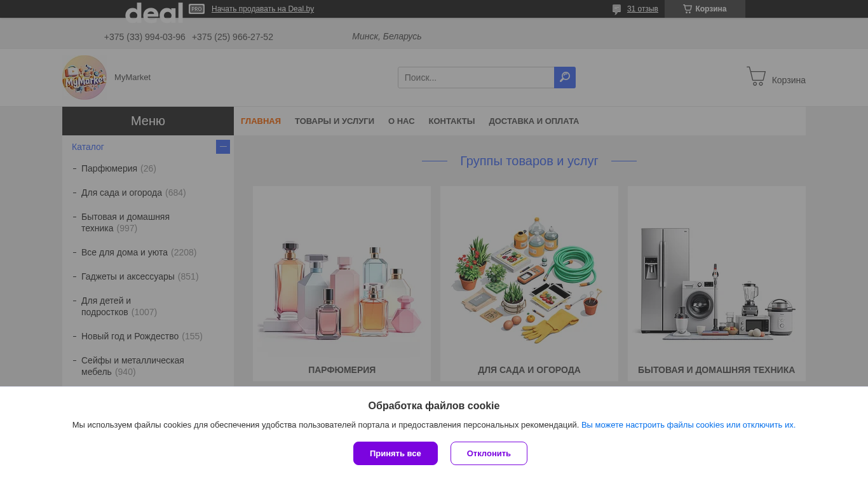Click the magnifier search button
This screenshot has height=488, width=868.
564,78
